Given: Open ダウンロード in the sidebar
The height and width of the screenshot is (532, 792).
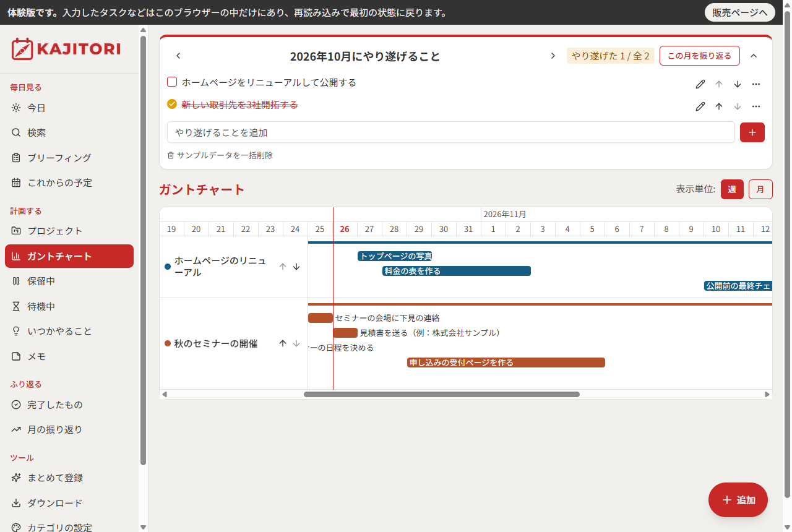Looking at the screenshot, I should [x=69, y=503].
